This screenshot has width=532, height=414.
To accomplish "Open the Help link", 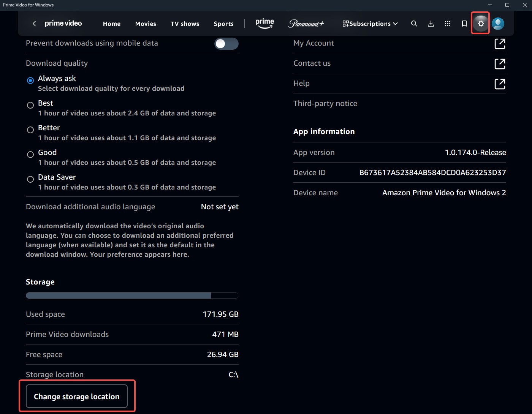I will click(x=301, y=83).
